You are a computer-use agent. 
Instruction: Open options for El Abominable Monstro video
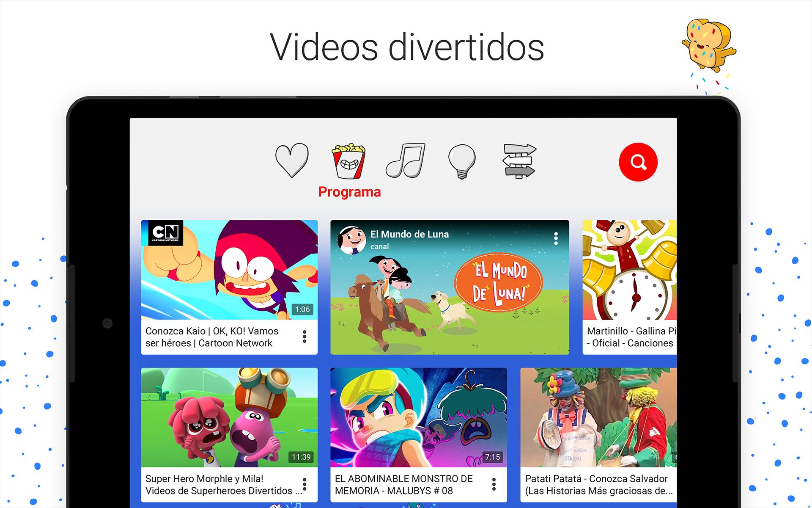[494, 485]
